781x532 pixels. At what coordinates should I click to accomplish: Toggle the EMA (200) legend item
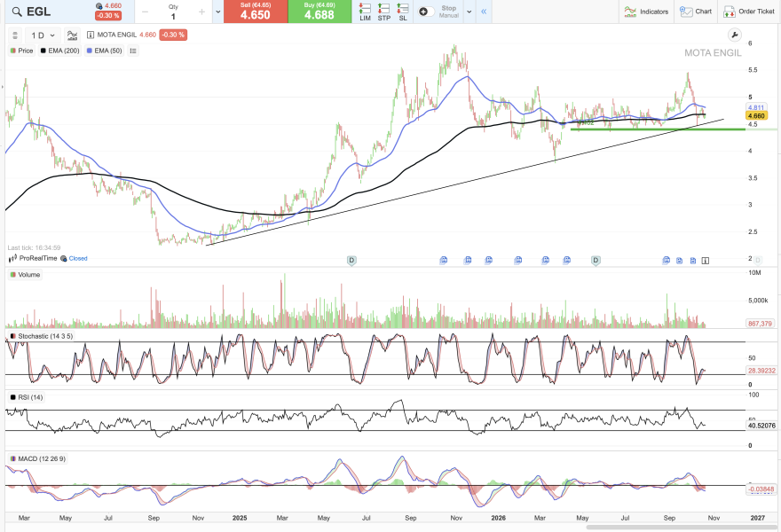59,51
